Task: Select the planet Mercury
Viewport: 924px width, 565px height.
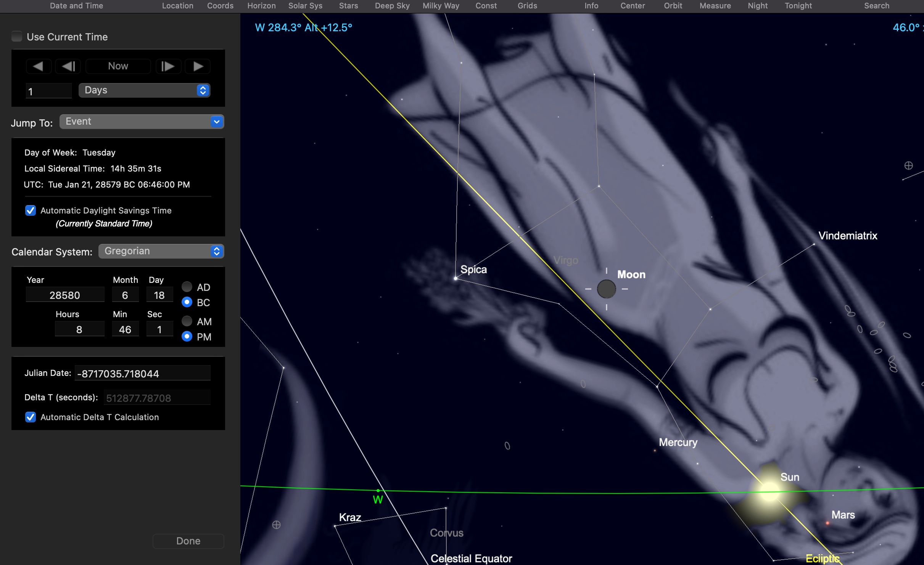Action: (x=655, y=451)
